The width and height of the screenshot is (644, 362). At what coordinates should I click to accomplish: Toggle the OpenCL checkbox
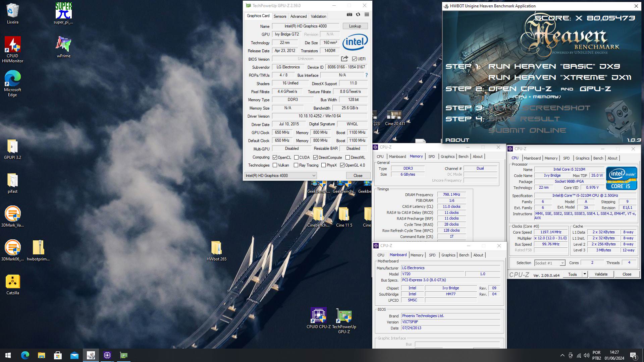point(275,158)
